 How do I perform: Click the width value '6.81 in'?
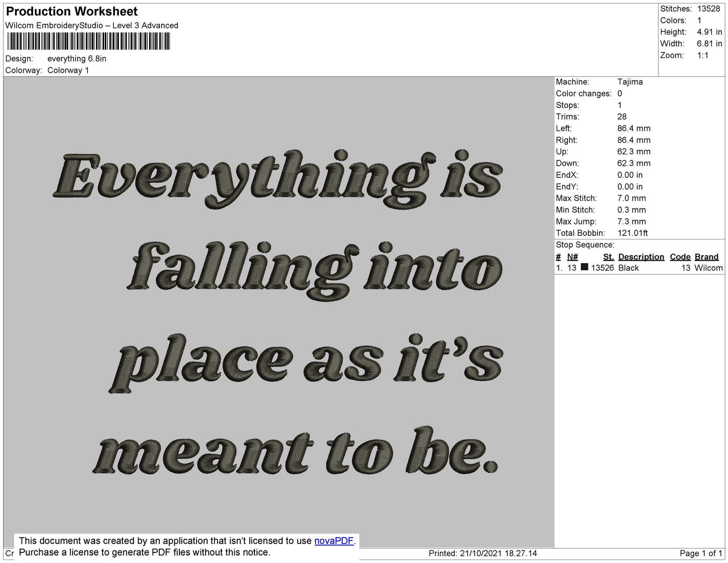[x=710, y=44]
